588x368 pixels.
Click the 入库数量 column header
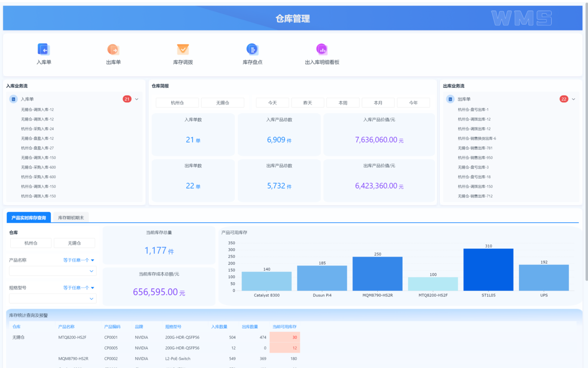coord(220,327)
